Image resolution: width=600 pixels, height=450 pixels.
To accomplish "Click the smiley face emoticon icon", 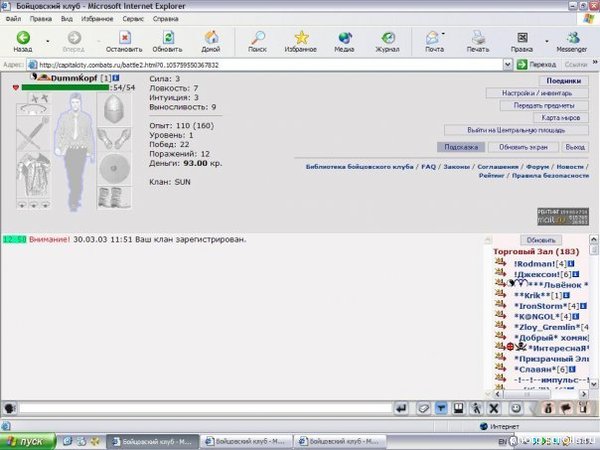I will coord(516,409).
